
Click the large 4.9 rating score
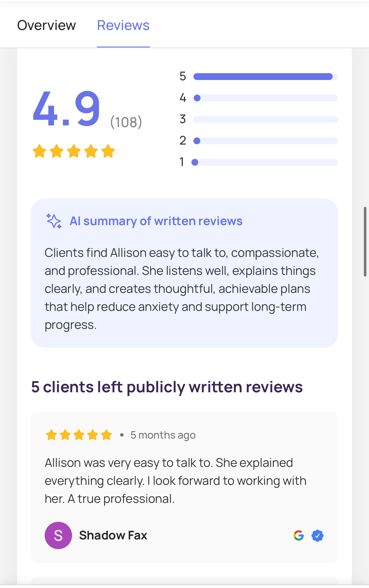pos(66,109)
